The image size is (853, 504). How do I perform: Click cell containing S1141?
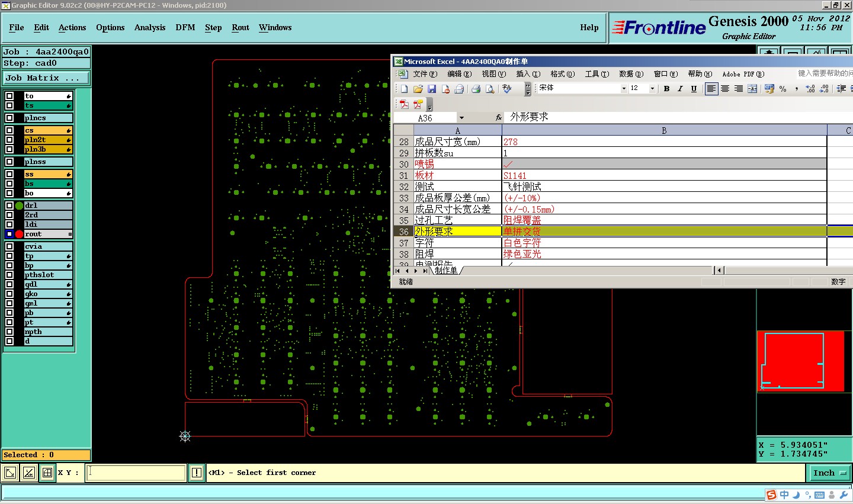[x=664, y=175]
